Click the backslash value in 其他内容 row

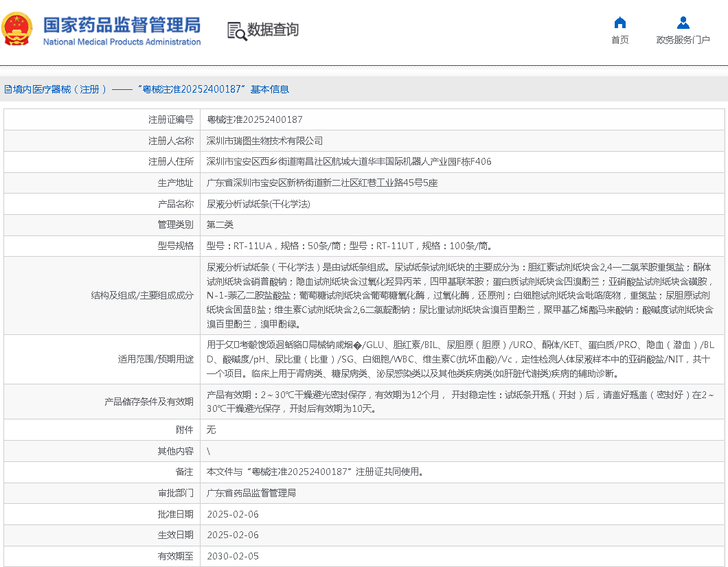(209, 451)
